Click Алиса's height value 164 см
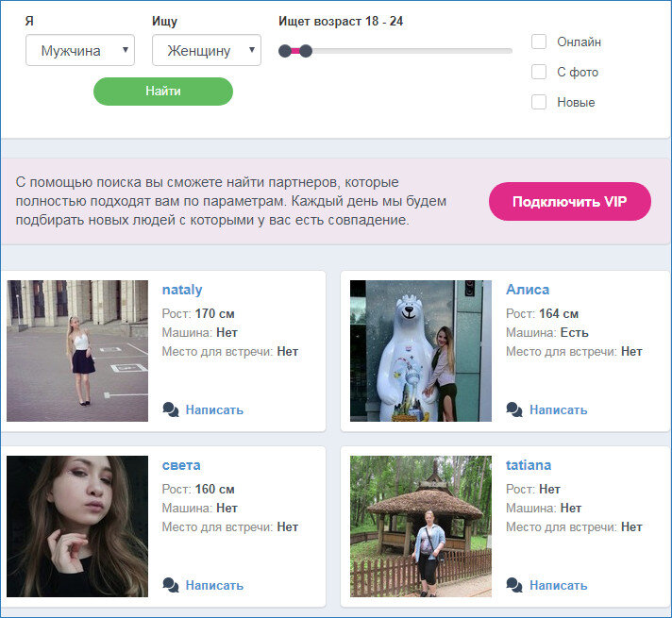 pos(559,313)
